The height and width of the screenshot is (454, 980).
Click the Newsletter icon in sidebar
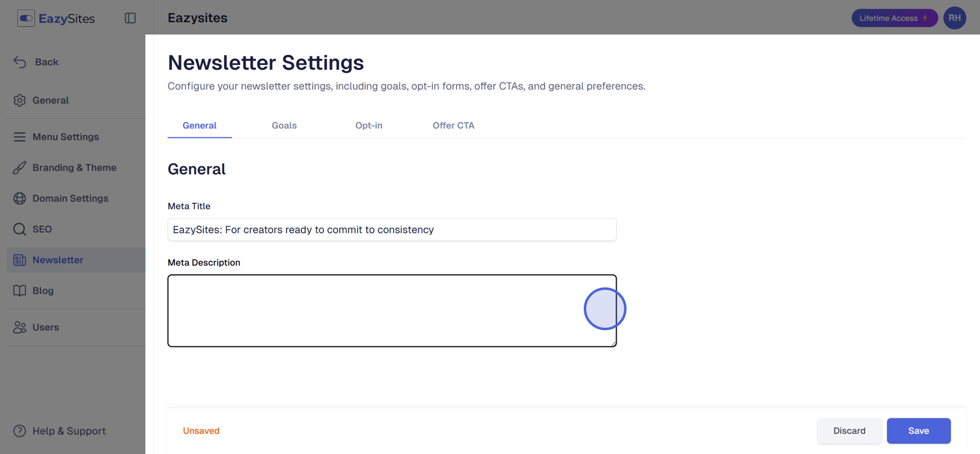20,260
